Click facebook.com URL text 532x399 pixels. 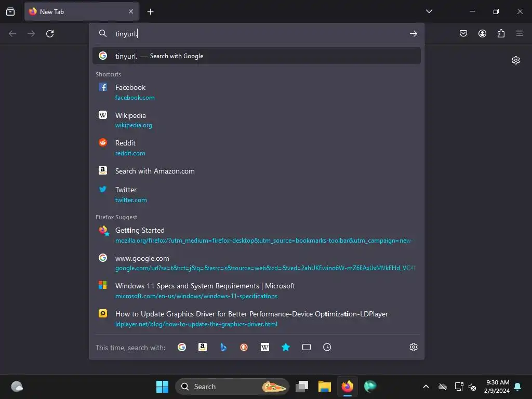click(x=135, y=98)
